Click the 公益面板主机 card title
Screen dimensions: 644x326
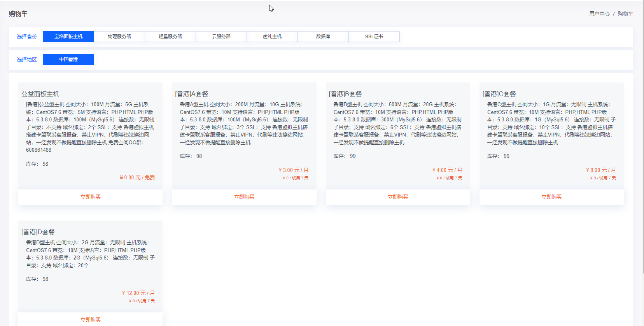tap(40, 94)
